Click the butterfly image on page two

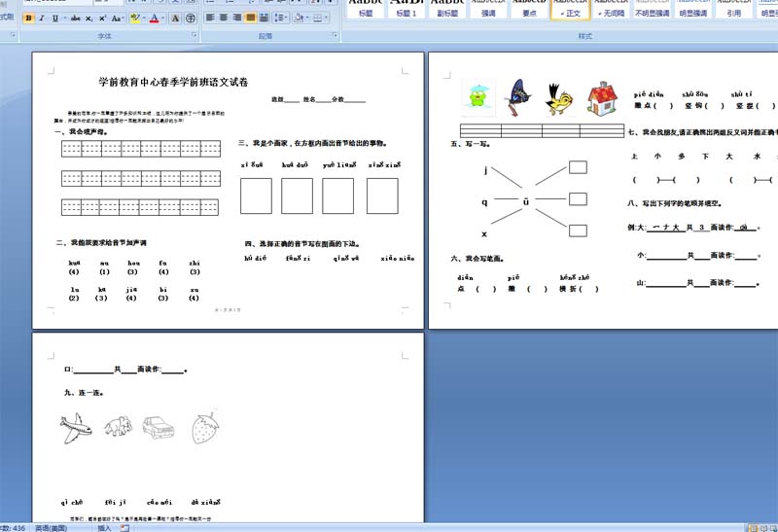pos(517,97)
